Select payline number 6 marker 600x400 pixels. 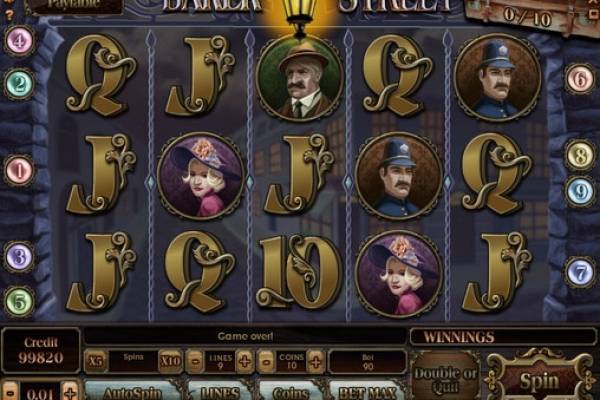pyautogui.click(x=580, y=78)
